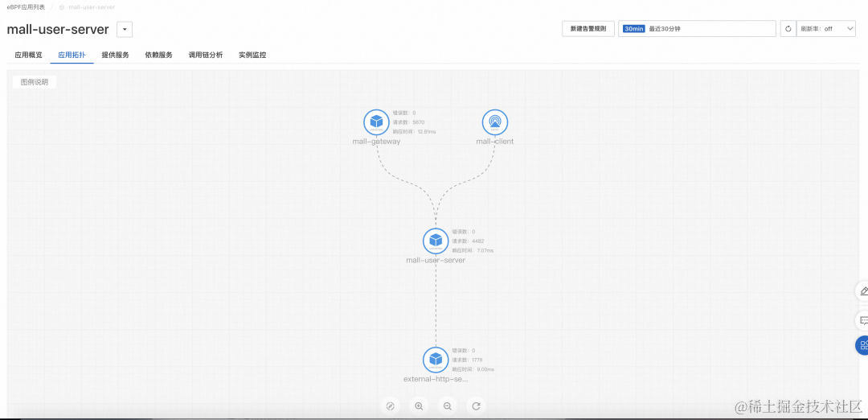Open the 最近30分钟 time range selector
This screenshot has height=420, width=868.
click(697, 29)
